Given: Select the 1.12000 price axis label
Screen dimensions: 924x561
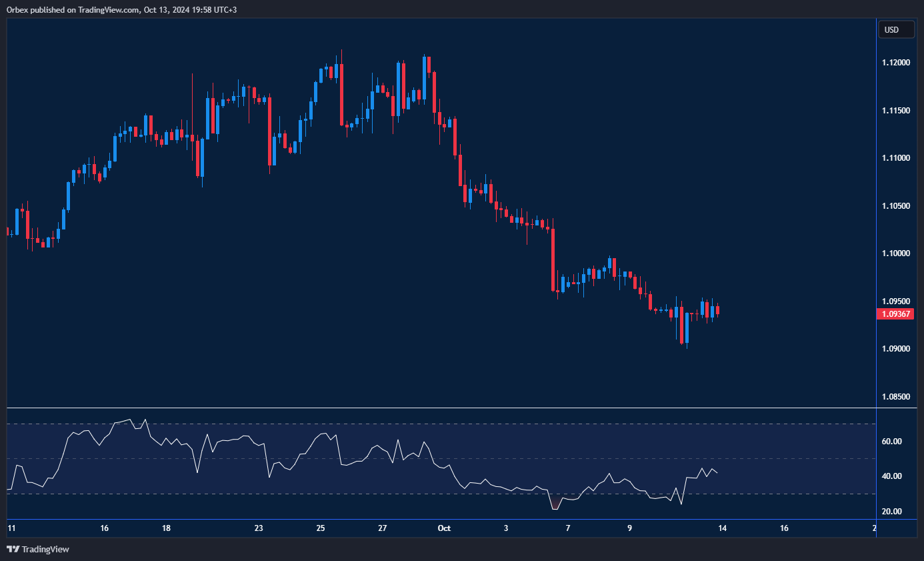Looking at the screenshot, I should pyautogui.click(x=895, y=63).
